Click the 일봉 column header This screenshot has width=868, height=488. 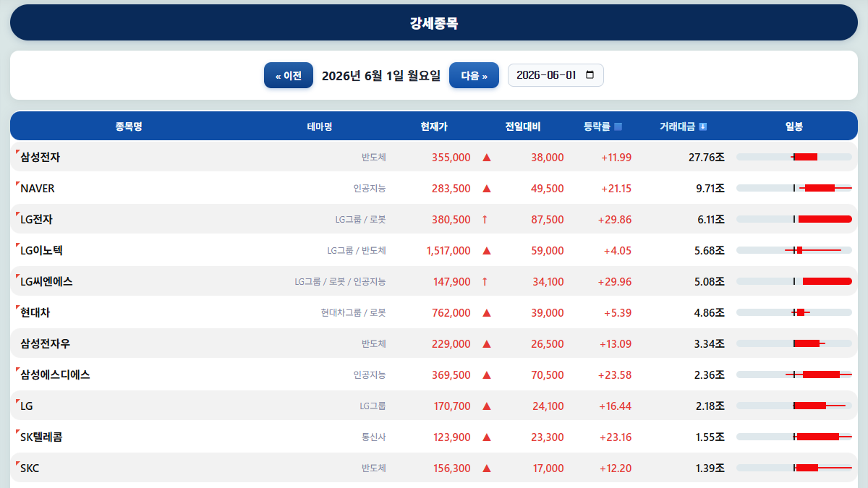794,127
